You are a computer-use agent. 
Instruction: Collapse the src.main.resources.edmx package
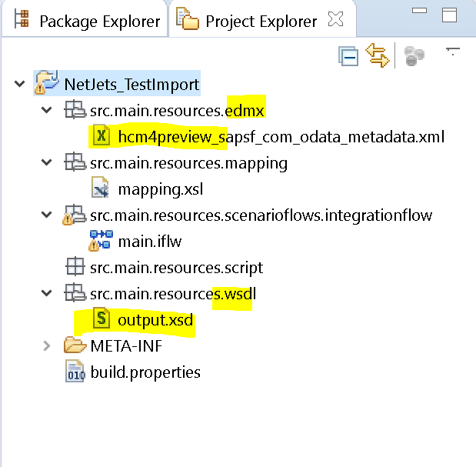[x=46, y=109]
